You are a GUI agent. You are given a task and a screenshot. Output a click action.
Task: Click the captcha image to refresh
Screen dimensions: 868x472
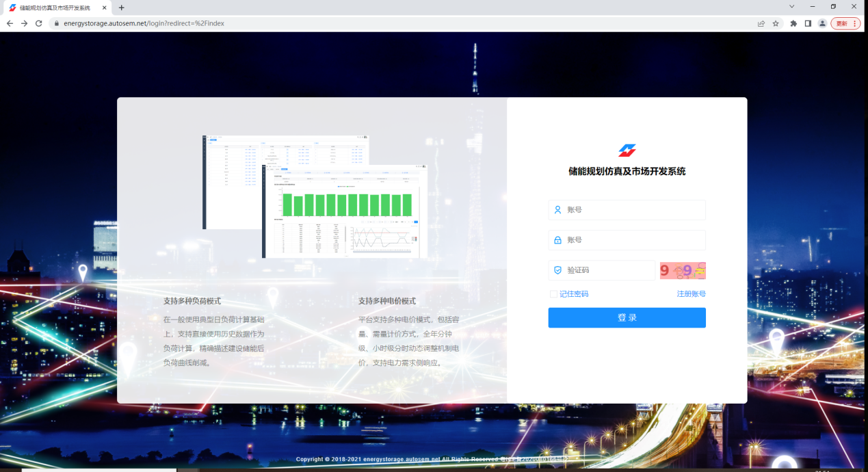(682, 271)
